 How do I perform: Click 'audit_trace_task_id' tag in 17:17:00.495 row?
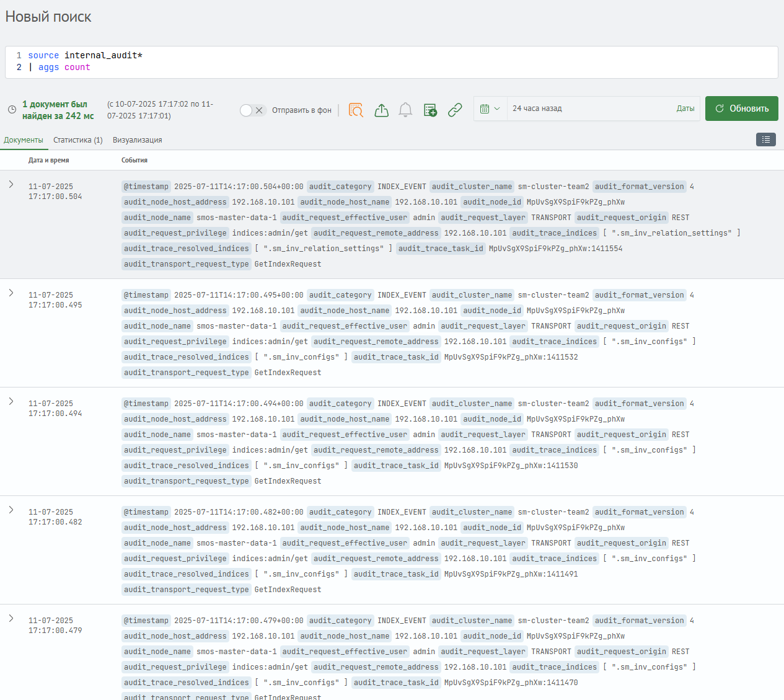[x=396, y=357]
